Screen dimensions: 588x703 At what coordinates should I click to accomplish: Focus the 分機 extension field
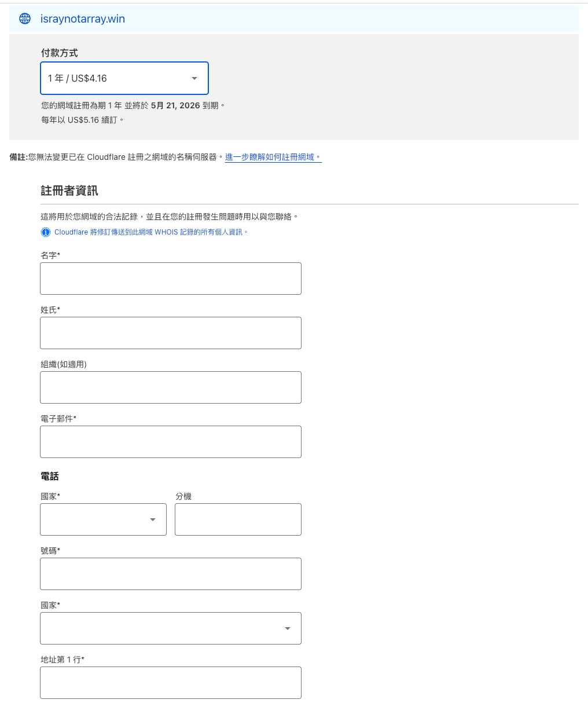point(238,519)
